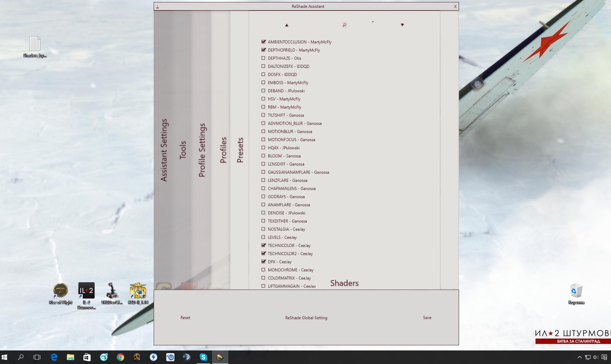Screen dimensions: 611x364
Task: Close the ReShade Assistant window
Action: (455, 6)
